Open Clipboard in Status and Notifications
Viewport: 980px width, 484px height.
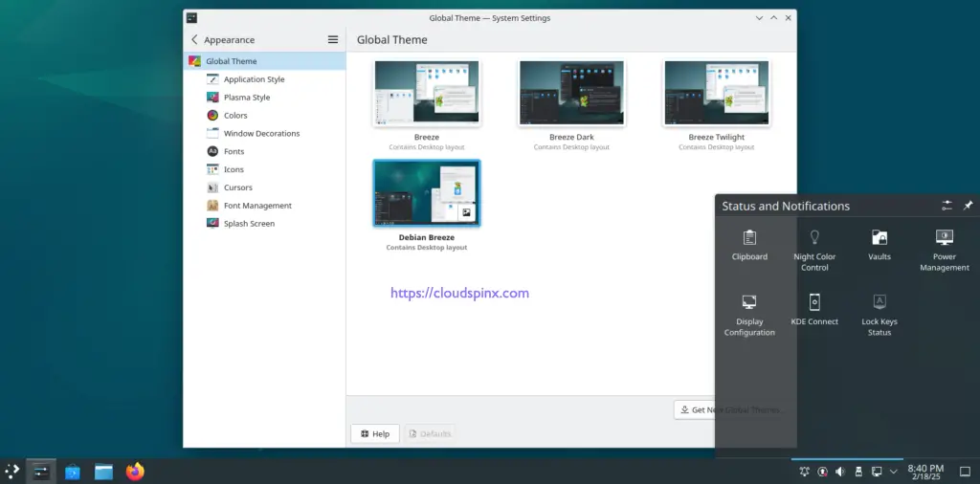[x=749, y=246]
